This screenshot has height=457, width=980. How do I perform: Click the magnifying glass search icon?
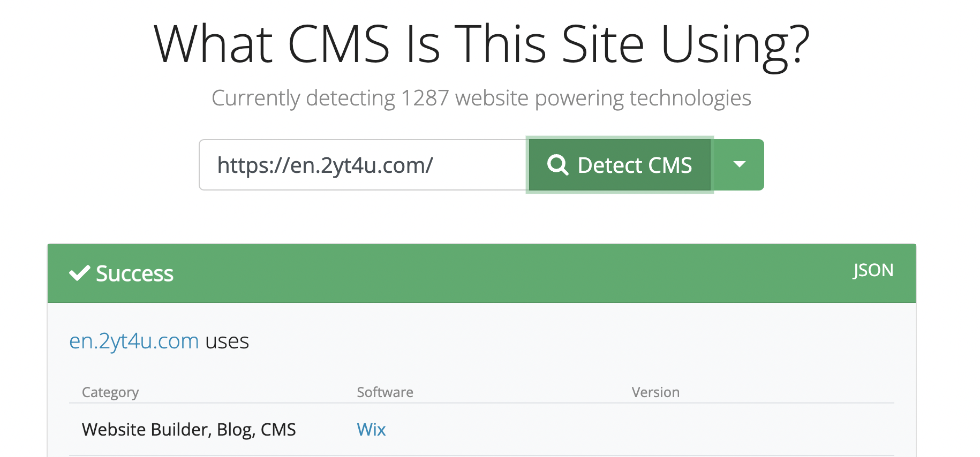tap(557, 165)
